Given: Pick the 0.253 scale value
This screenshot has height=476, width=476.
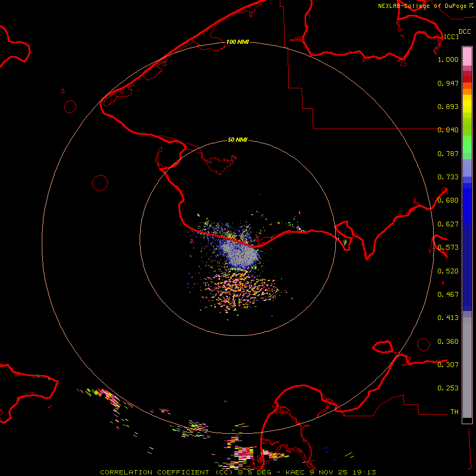Looking at the screenshot, I should tap(448, 388).
